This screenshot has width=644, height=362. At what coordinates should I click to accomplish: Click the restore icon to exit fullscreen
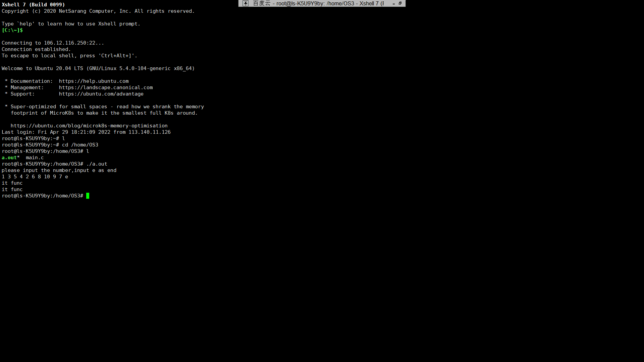[x=400, y=3]
